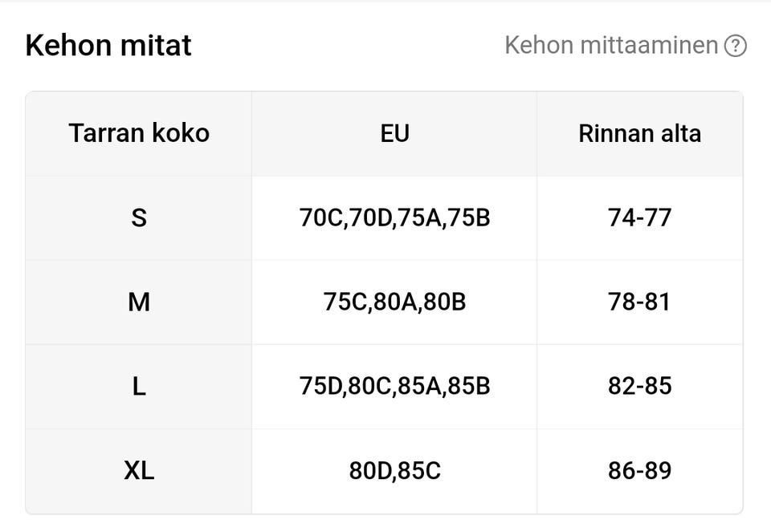The image size is (771, 532).
Task: Click the 75D,80C,85A,85B EU sizes cell
Action: click(x=394, y=386)
